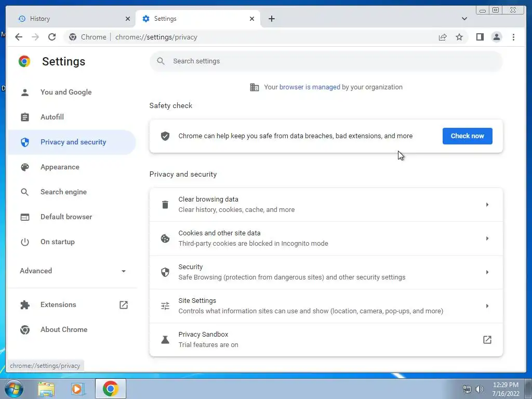Expand the Site Settings row arrow
The image size is (532, 399).
(487, 306)
